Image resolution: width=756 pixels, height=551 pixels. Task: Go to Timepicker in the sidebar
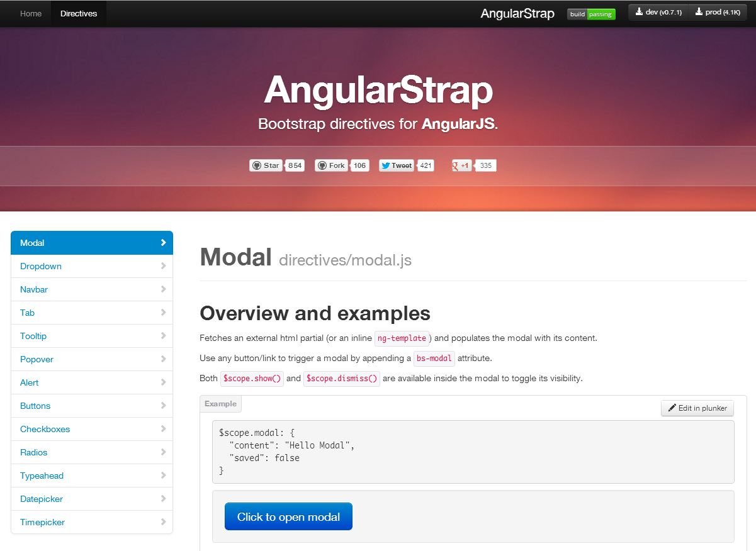coord(92,522)
